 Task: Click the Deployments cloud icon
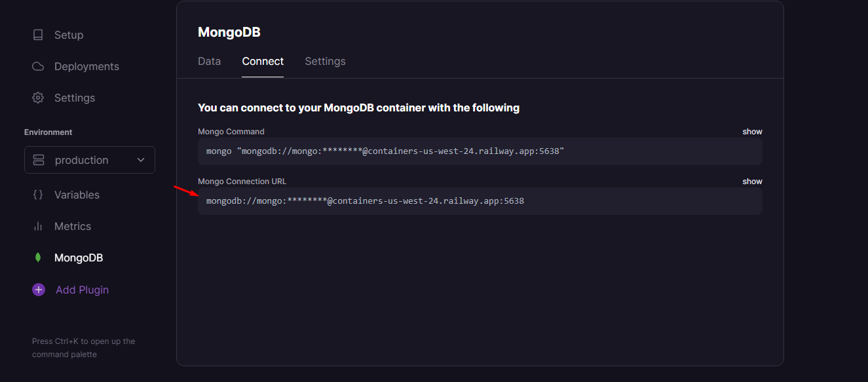pyautogui.click(x=38, y=66)
